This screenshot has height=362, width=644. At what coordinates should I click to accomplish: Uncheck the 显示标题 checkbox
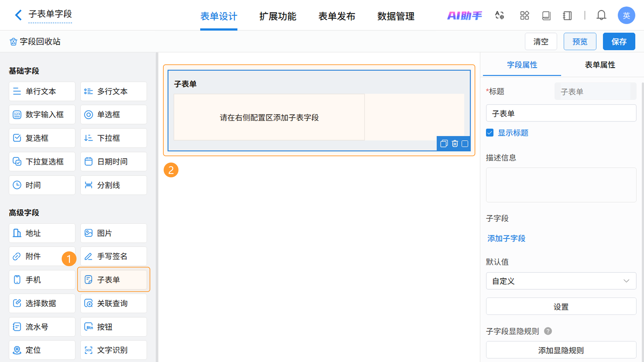coord(490,133)
